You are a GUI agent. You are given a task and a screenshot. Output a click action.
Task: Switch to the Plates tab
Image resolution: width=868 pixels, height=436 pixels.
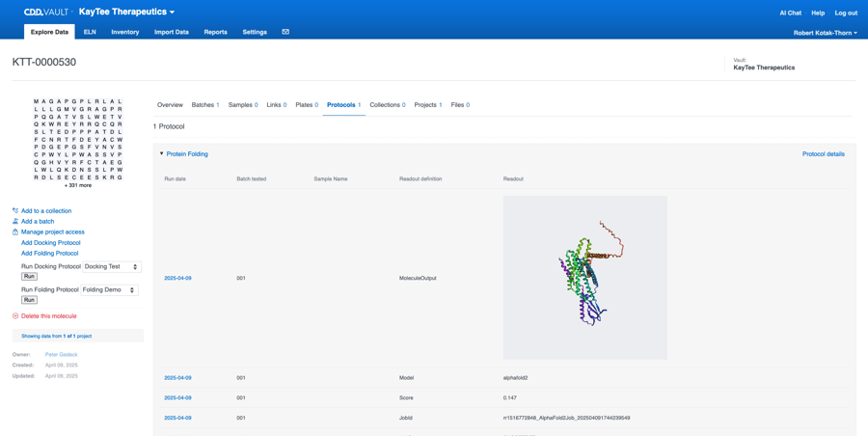pos(307,105)
